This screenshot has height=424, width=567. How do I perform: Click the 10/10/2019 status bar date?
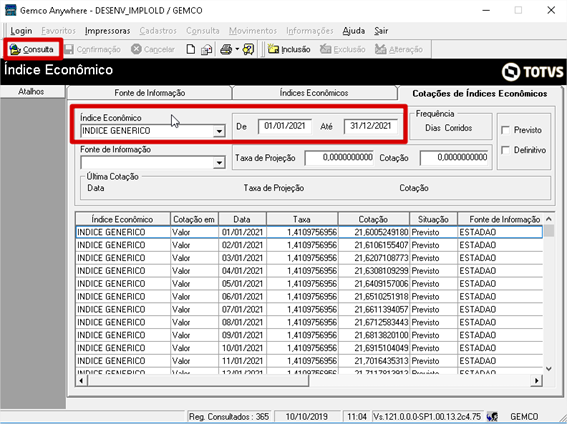click(x=307, y=417)
